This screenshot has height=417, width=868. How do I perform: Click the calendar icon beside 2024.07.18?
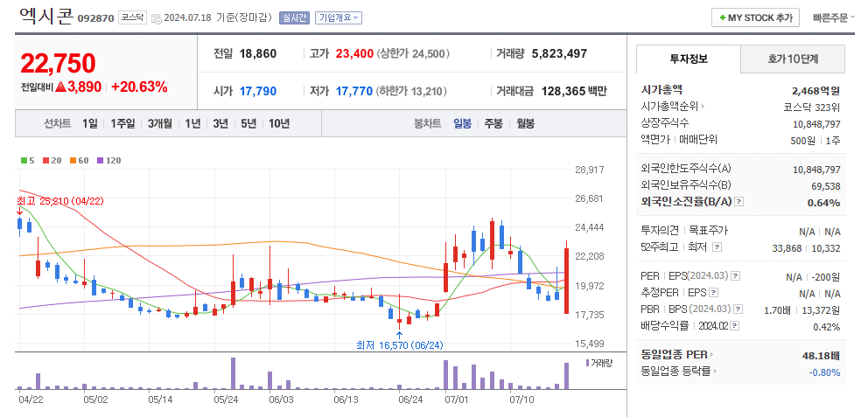(x=156, y=18)
